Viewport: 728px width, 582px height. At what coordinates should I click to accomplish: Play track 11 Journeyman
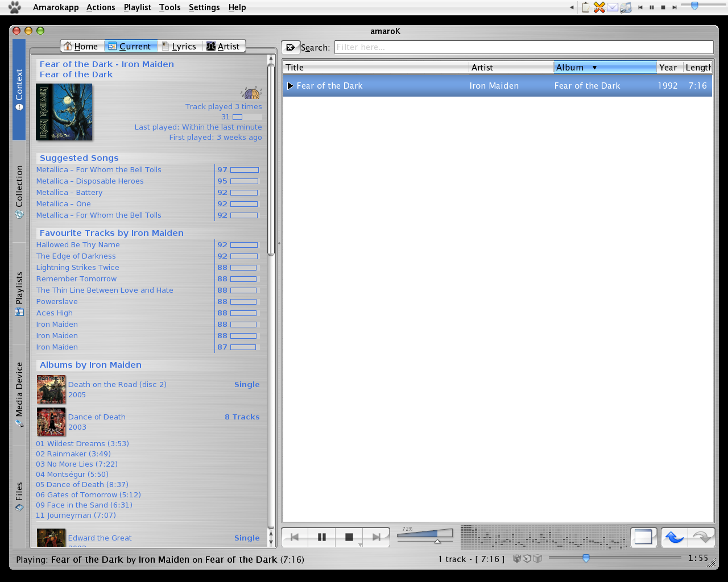[76, 516]
